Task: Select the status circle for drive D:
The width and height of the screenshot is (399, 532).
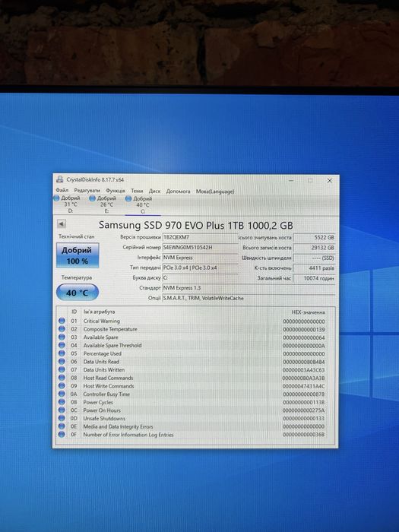Action: coord(57,198)
